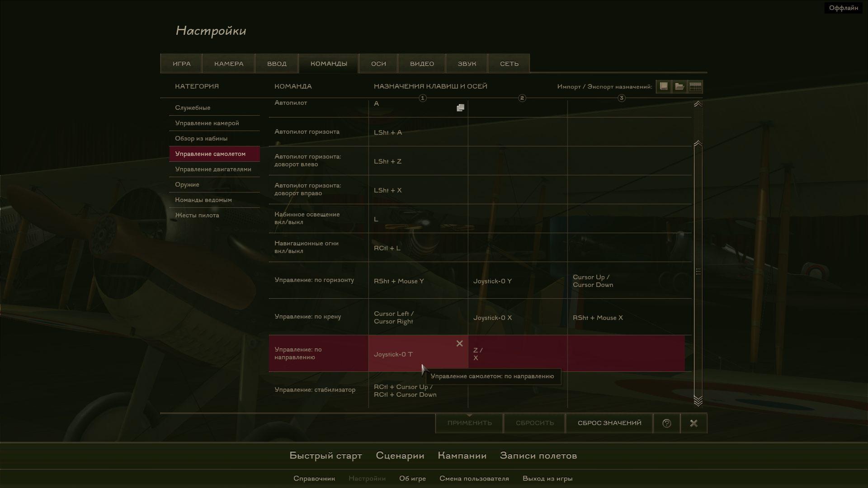The height and width of the screenshot is (488, 868).
Task: Click the help question mark button
Action: [x=667, y=423]
